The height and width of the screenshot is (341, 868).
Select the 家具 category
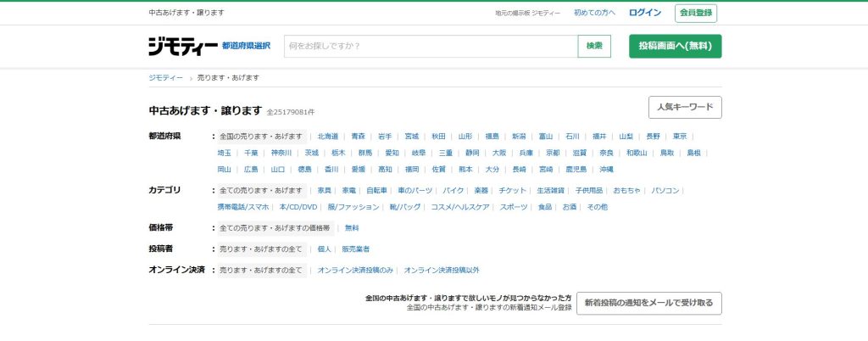(x=325, y=190)
